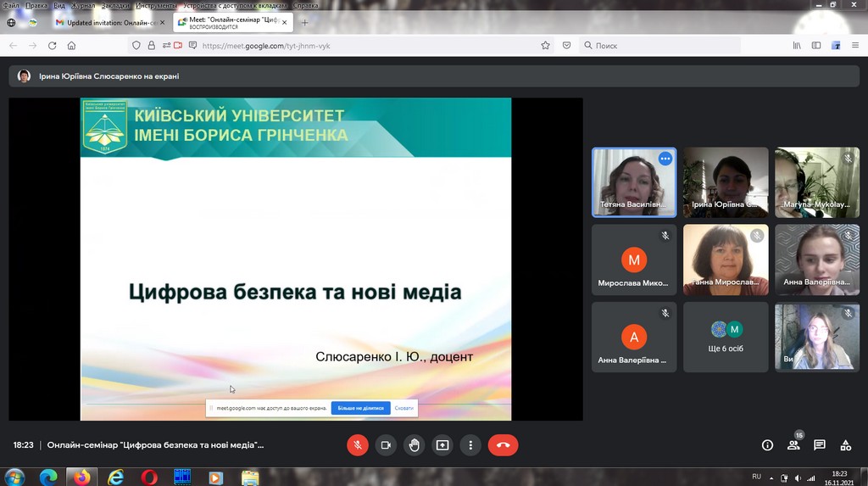Viewport: 868px width, 486px height.
Task: Click the "Сховати" link in sharing bar
Action: 404,408
